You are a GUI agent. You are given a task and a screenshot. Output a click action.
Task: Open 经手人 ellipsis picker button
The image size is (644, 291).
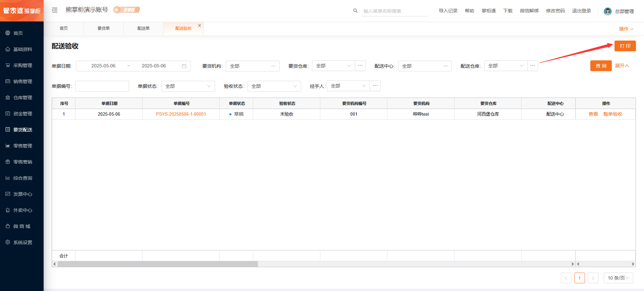[375, 86]
